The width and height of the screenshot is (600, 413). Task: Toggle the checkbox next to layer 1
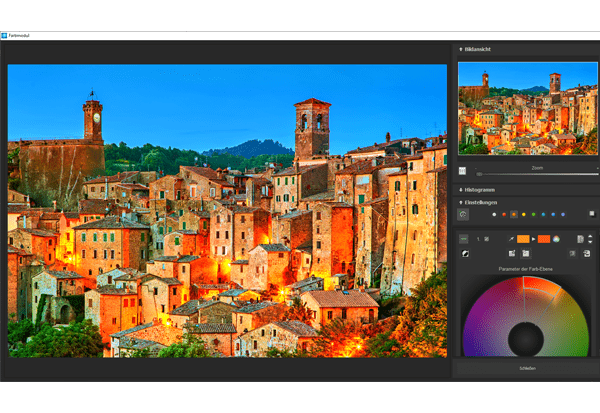tap(486, 239)
